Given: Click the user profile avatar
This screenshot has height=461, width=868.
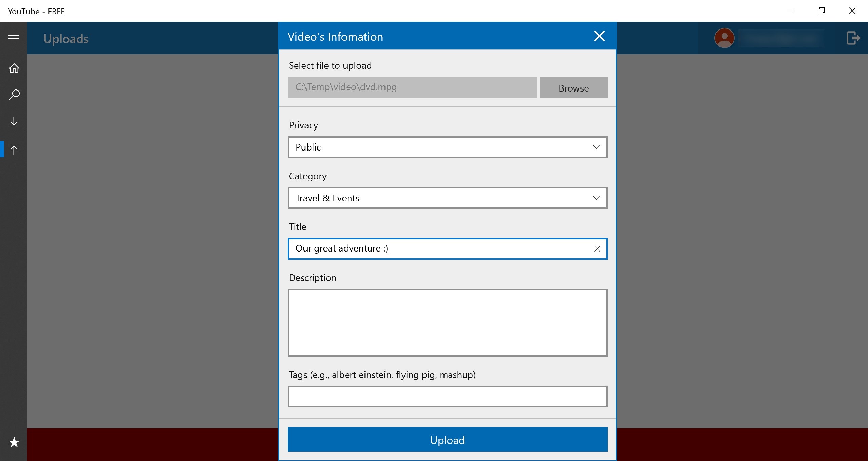Looking at the screenshot, I should coord(724,38).
